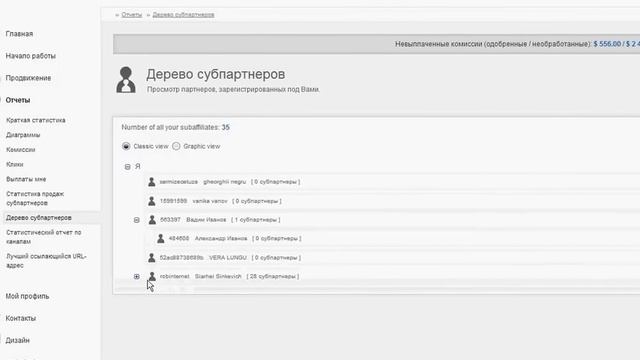Click person icon in Siarhei Sinkevich row
Image resolution: width=640 pixels, height=360 pixels.
pos(152,276)
